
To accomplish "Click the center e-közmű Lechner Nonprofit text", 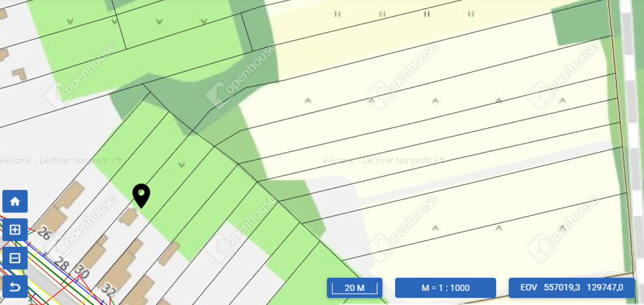I will 384,160.
